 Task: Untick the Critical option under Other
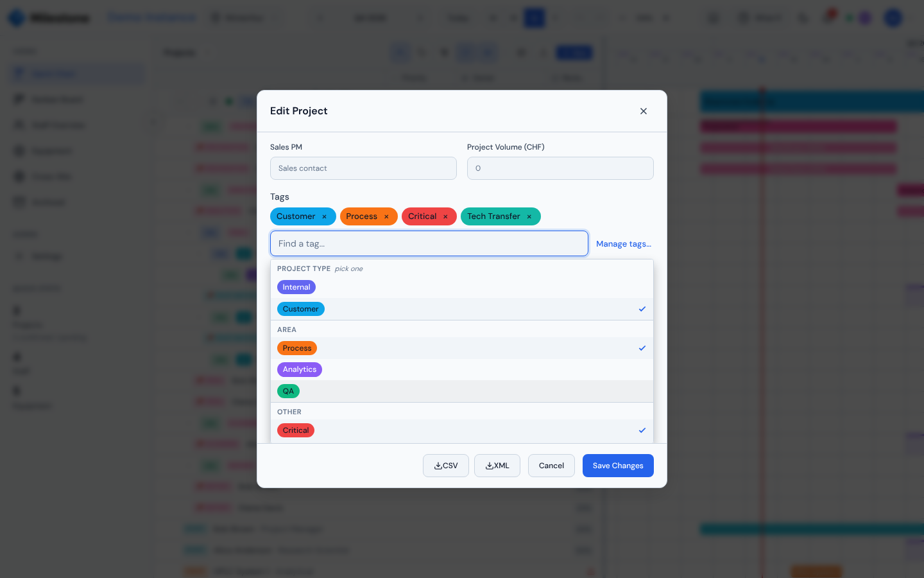[x=462, y=430]
